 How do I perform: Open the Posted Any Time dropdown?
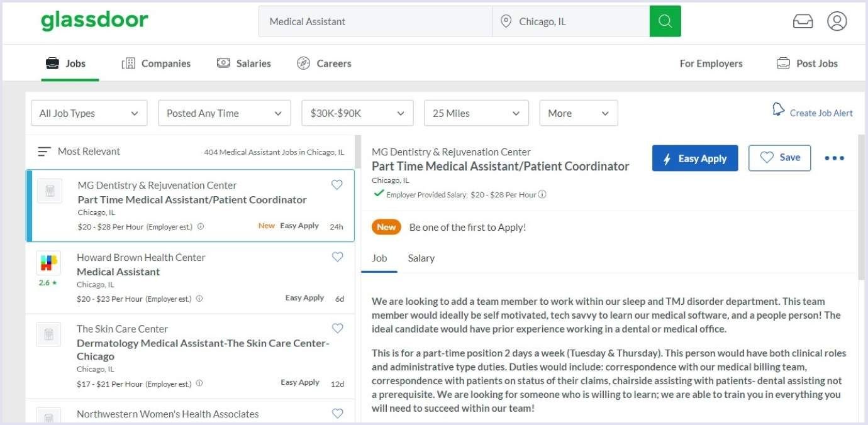coord(225,113)
